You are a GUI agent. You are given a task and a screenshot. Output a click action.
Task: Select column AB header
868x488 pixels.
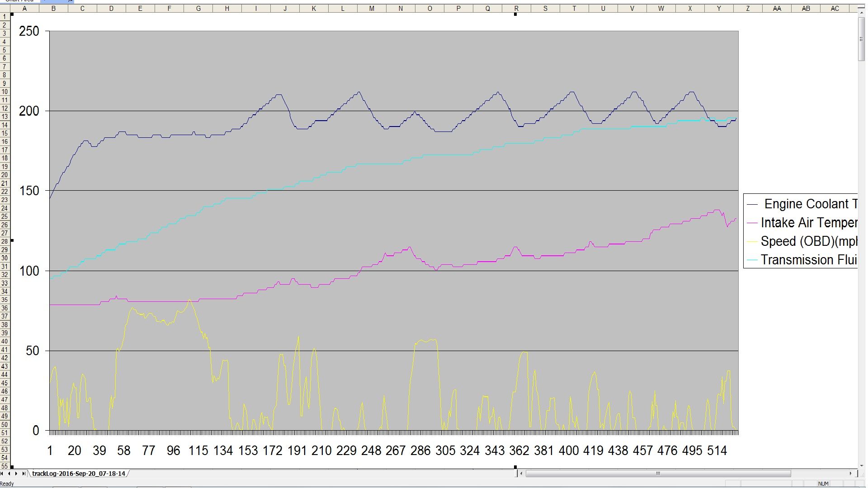[x=806, y=8]
